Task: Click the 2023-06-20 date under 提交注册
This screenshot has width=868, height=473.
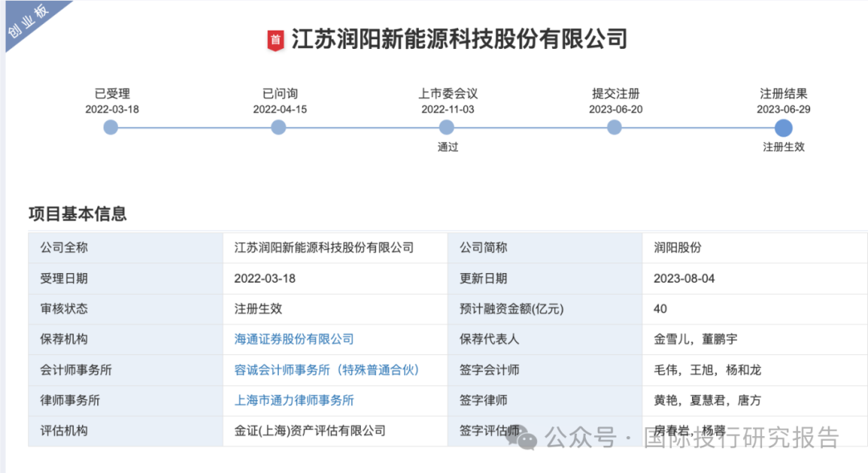Action: tap(616, 109)
